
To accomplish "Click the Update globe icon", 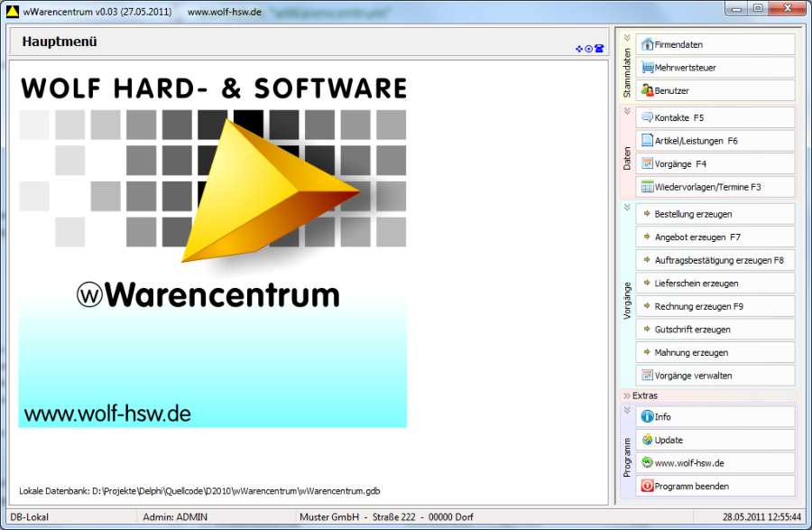I will (x=647, y=441).
